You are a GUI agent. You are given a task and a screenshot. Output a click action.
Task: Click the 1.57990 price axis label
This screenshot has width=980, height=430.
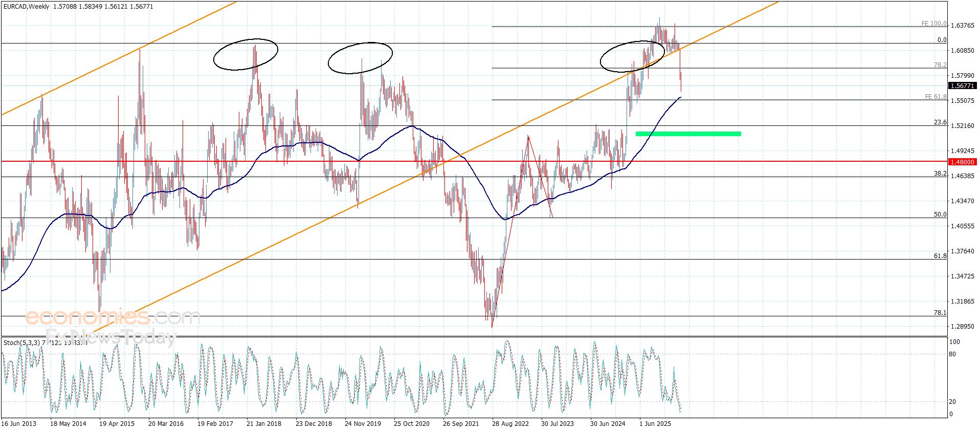point(962,76)
